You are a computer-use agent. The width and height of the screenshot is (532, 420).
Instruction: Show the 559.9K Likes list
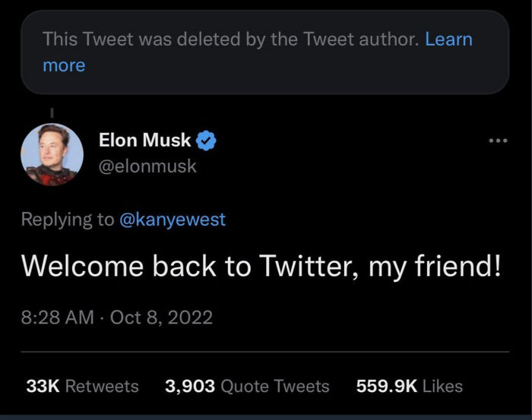point(409,386)
